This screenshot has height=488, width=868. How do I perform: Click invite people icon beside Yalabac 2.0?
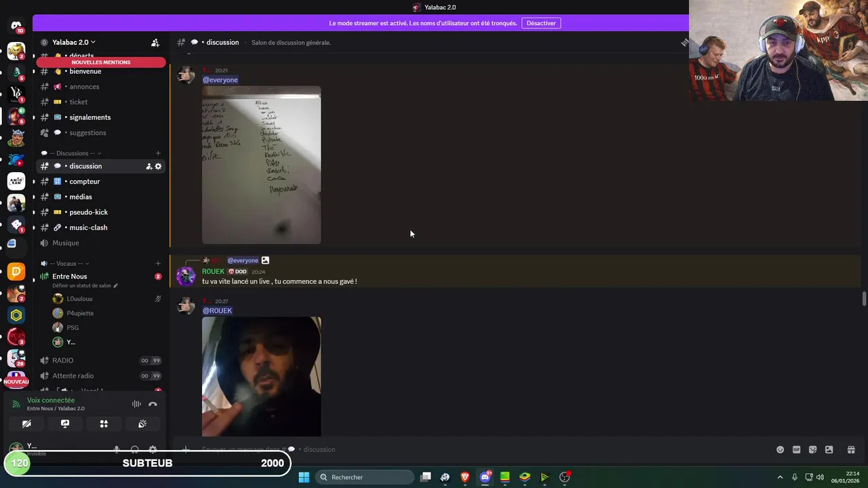point(155,42)
